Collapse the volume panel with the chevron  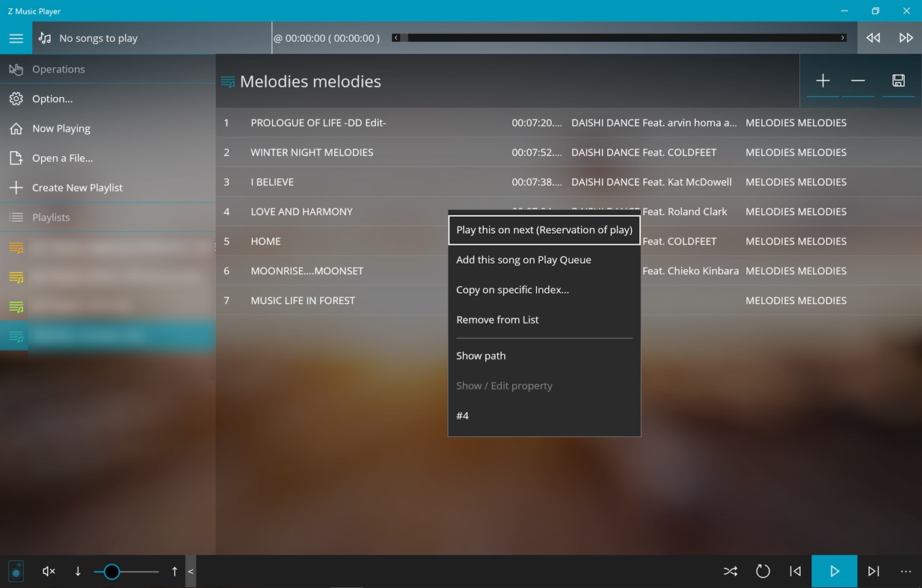tap(190, 571)
